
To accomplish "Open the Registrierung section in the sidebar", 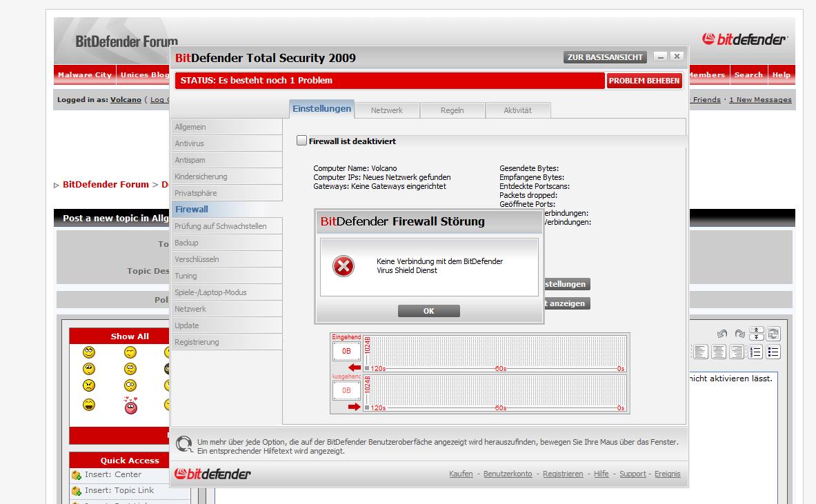I will click(x=227, y=342).
